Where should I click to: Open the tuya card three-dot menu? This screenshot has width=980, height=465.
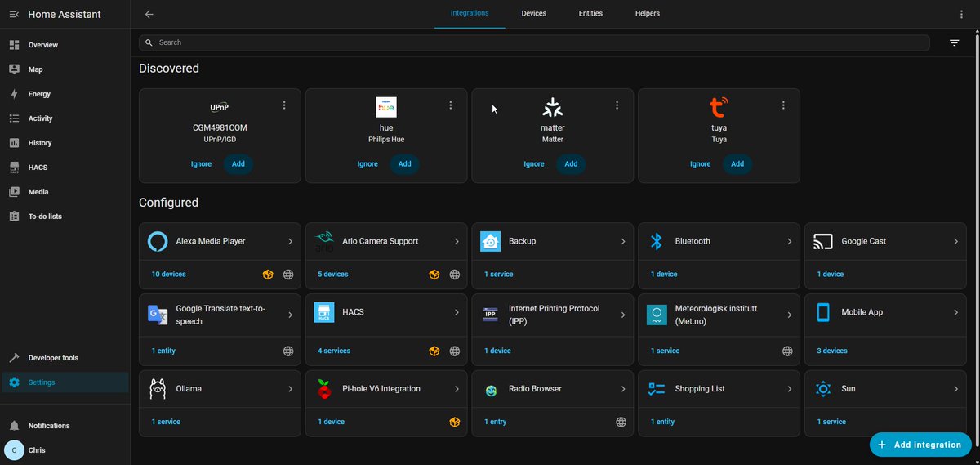click(x=783, y=105)
